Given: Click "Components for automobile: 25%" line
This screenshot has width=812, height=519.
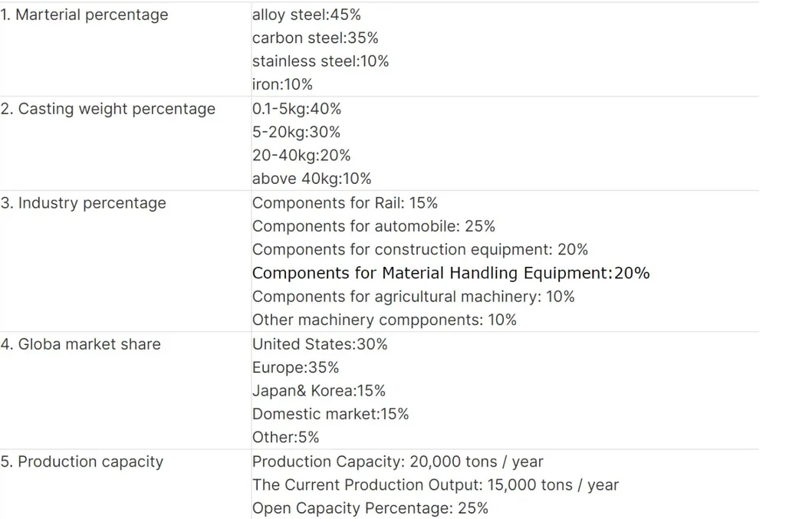Looking at the screenshot, I should pos(373,226).
